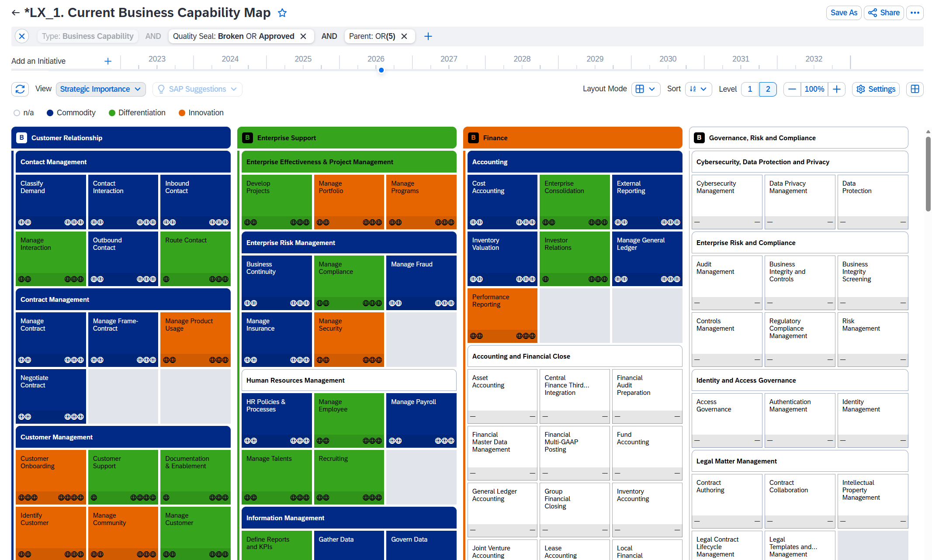The width and height of the screenshot is (932, 560).
Task: Select Level 2 display
Action: tap(768, 89)
